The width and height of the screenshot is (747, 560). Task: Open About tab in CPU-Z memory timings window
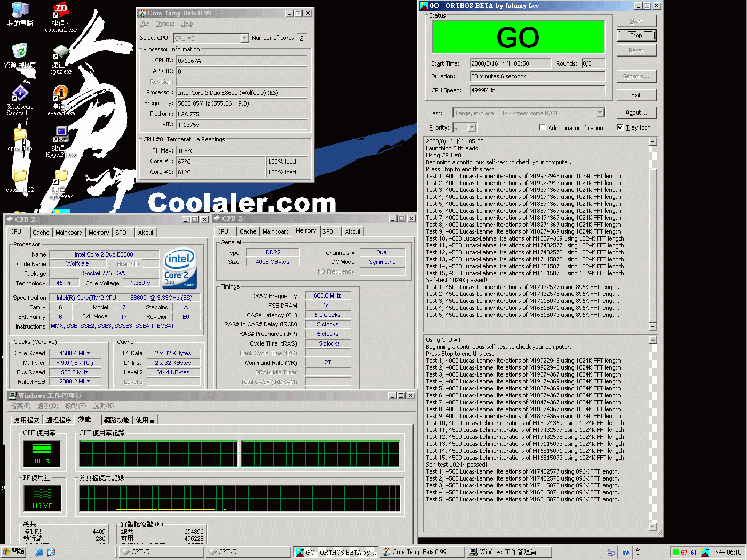coord(352,231)
